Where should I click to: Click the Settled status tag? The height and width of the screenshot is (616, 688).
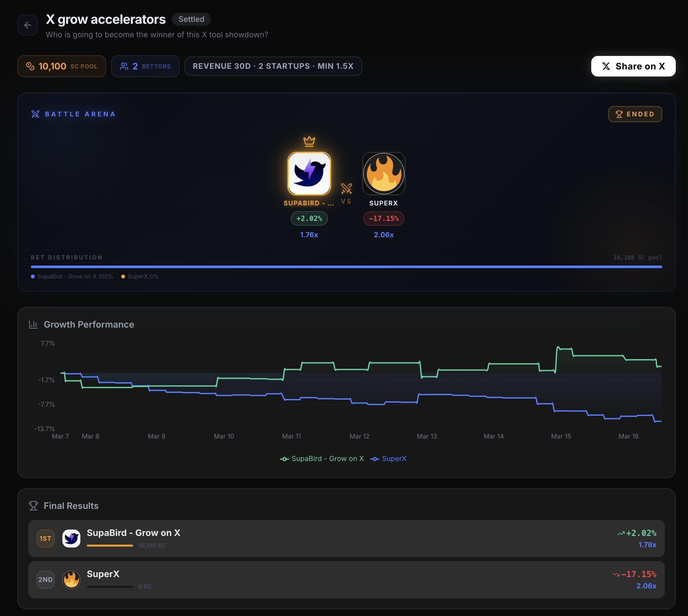coord(191,19)
